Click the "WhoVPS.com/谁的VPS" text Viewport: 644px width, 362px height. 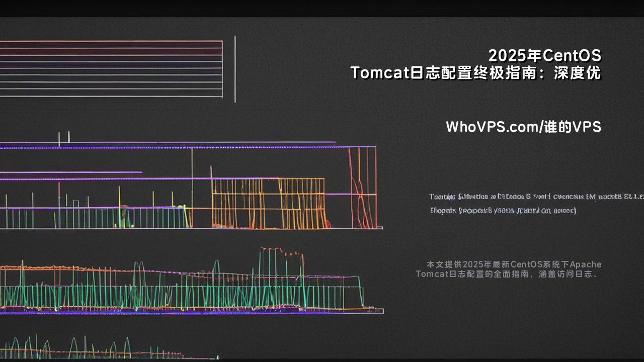(x=524, y=127)
